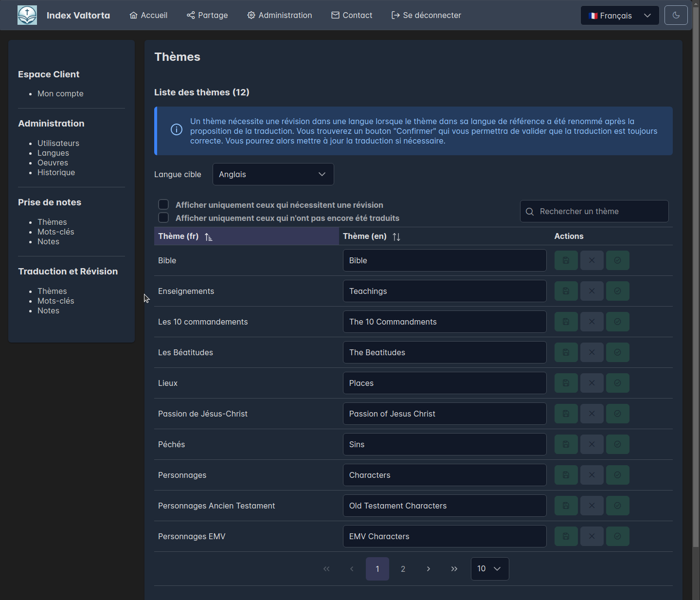
Task: Expand the rows per page dropdown
Action: (x=489, y=569)
